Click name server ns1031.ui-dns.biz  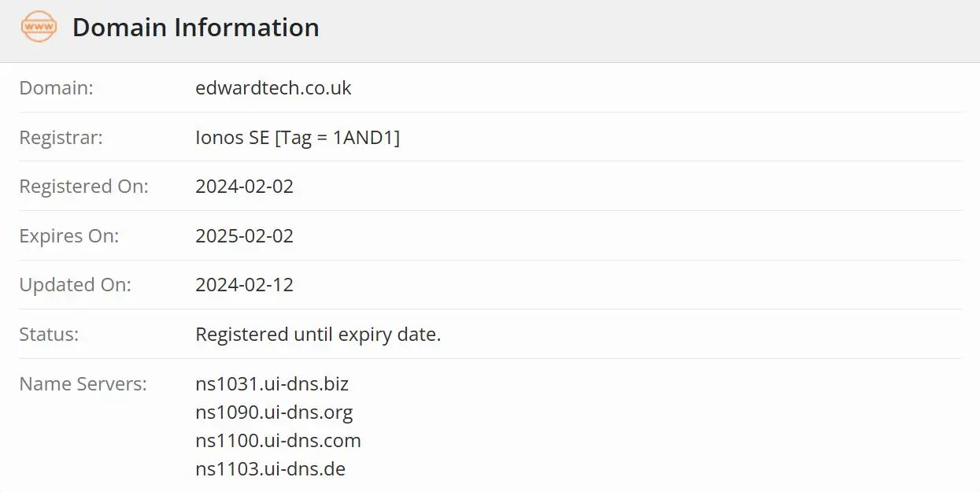[x=272, y=384]
